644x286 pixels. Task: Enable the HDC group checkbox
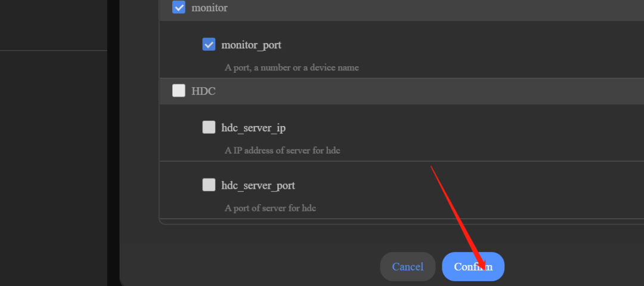coord(179,91)
